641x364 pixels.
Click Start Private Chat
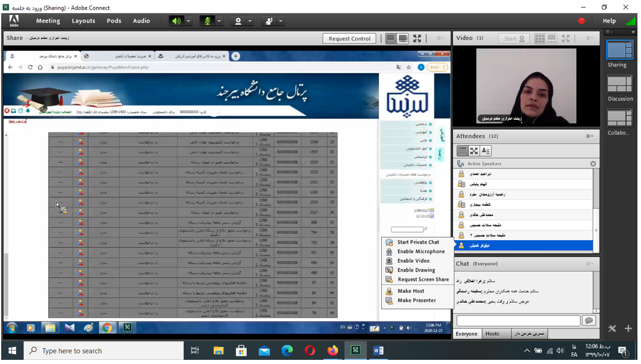[x=418, y=242]
